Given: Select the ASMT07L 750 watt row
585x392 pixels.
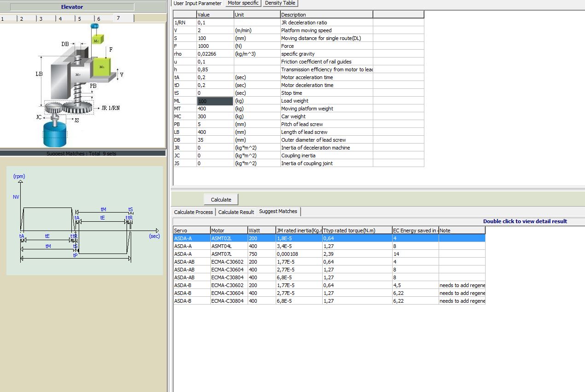Looking at the screenshot, I should [x=329, y=254].
